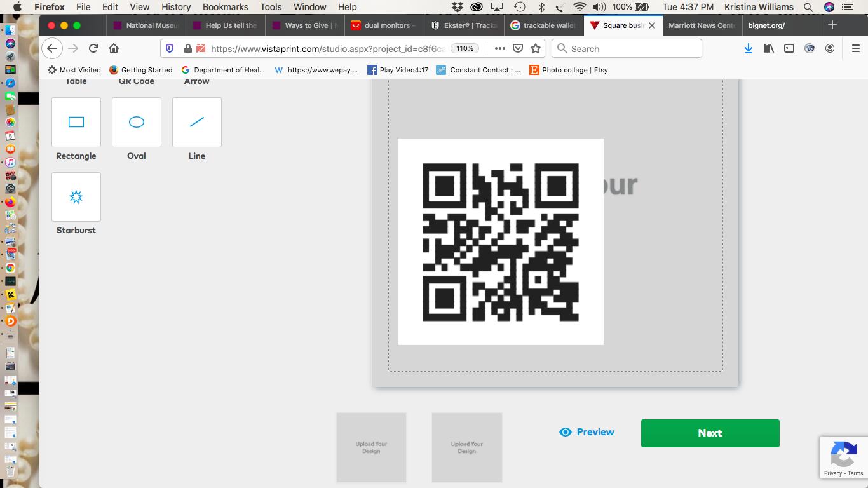Viewport: 868px width, 488px height.
Task: Go back to the previous page
Action: (x=53, y=48)
